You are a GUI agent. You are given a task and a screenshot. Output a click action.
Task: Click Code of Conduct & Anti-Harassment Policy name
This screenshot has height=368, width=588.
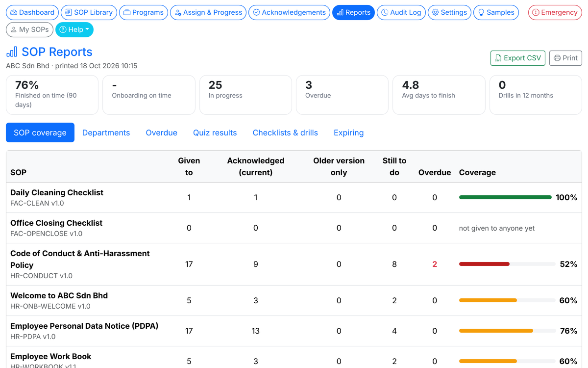pyautogui.click(x=80, y=259)
